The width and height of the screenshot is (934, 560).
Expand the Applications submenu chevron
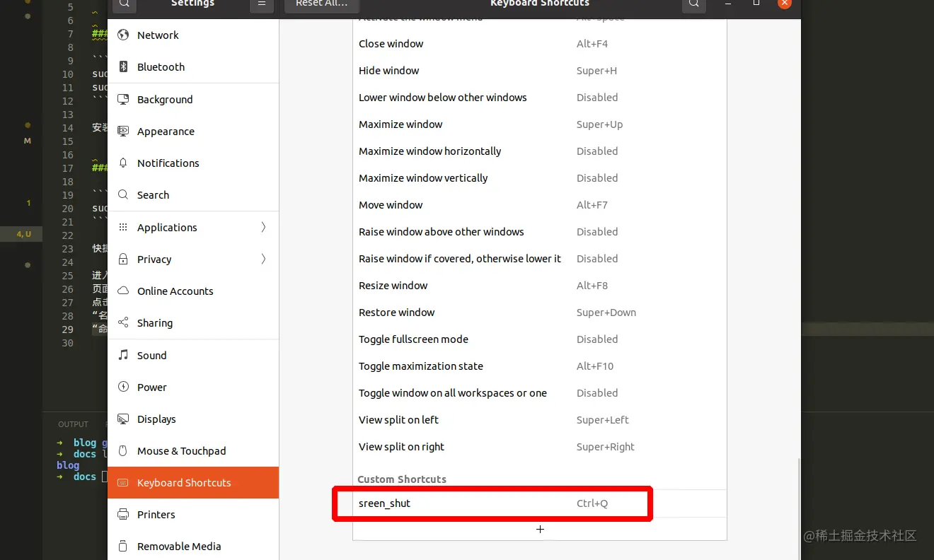click(263, 228)
